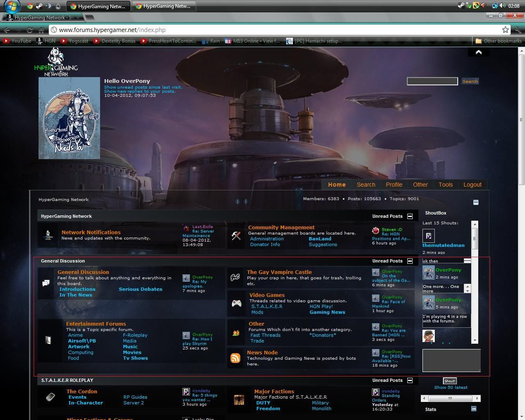Click News Node RSS icon
Viewport: 525px width, 420px height.
click(235, 358)
